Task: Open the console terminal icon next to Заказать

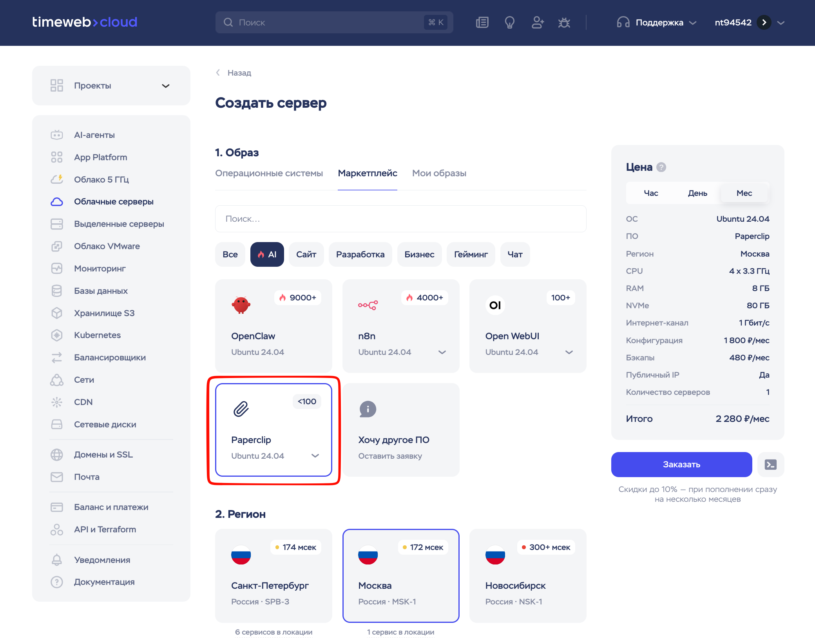Action: (770, 465)
